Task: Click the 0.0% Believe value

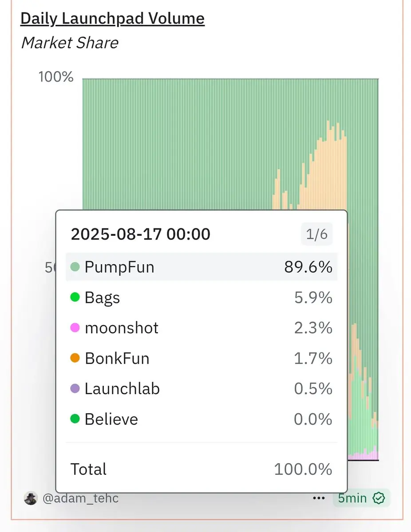Action: (x=313, y=419)
